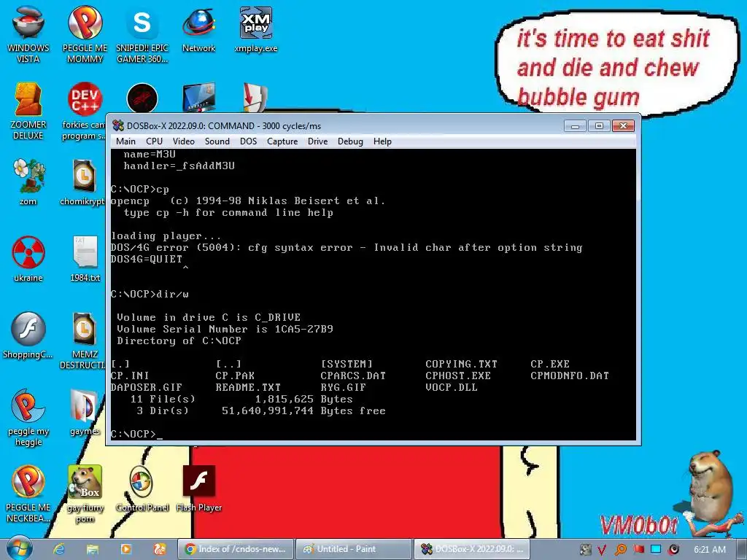Select the Skype SNIPED!! EPIC GAMER icon
Screen dimensions: 747x560
point(142,34)
